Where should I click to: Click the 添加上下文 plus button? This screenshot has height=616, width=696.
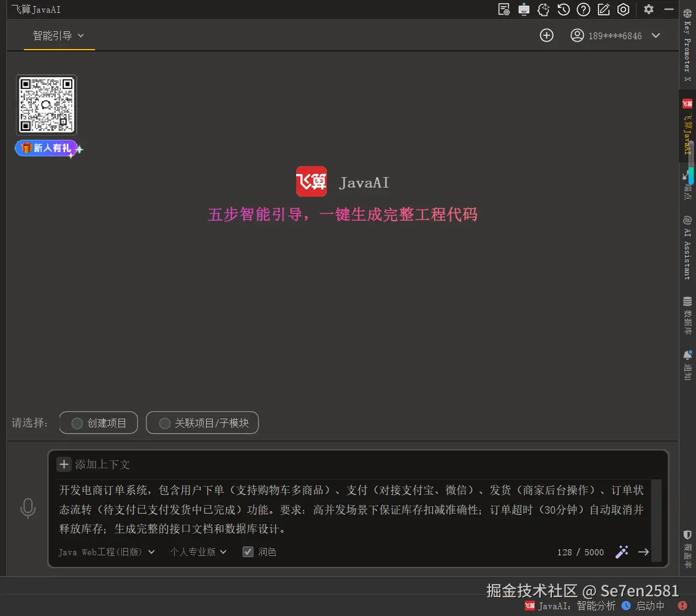click(x=64, y=464)
